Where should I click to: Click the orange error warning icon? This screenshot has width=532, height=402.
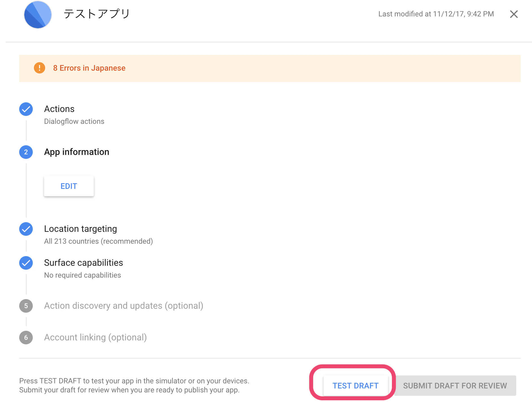40,68
